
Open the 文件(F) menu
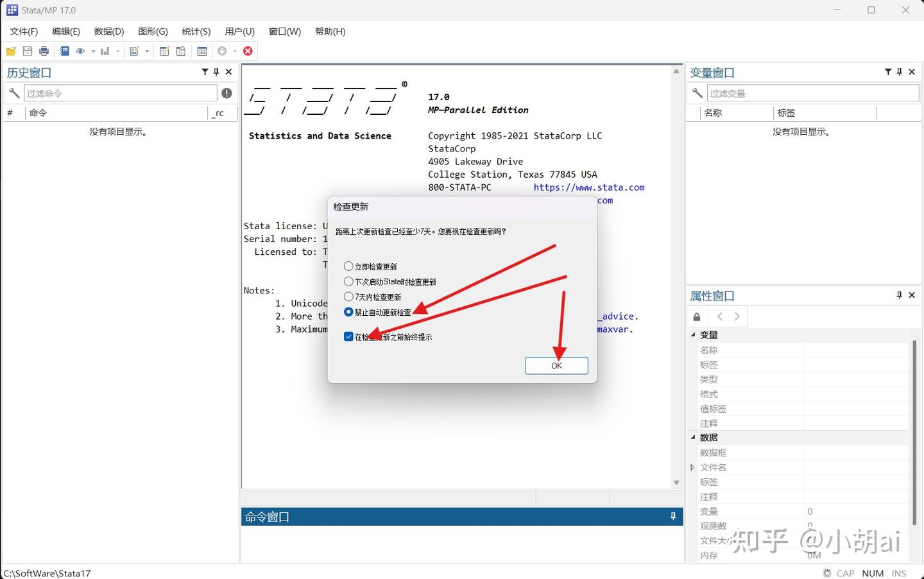point(24,31)
